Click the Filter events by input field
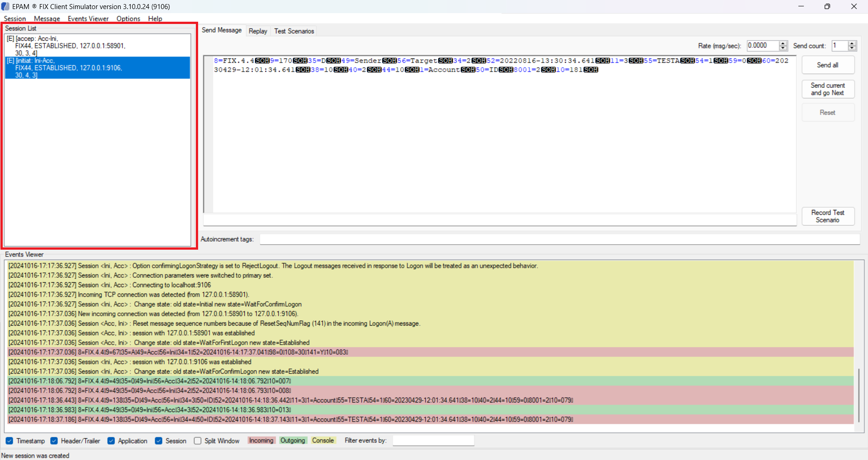868x460 pixels. point(433,441)
